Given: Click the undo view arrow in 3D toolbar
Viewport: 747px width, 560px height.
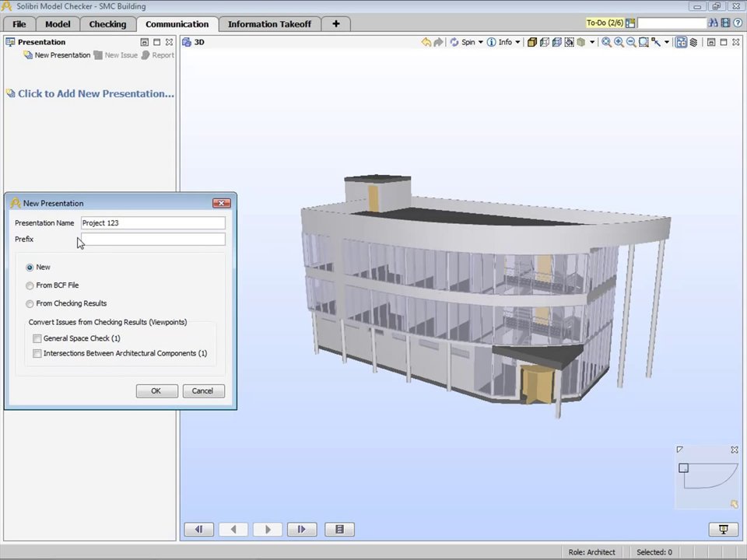Looking at the screenshot, I should (x=426, y=42).
